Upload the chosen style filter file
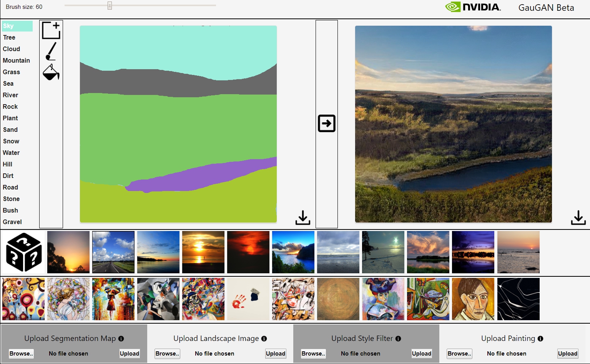The width and height of the screenshot is (590, 364). (x=422, y=354)
